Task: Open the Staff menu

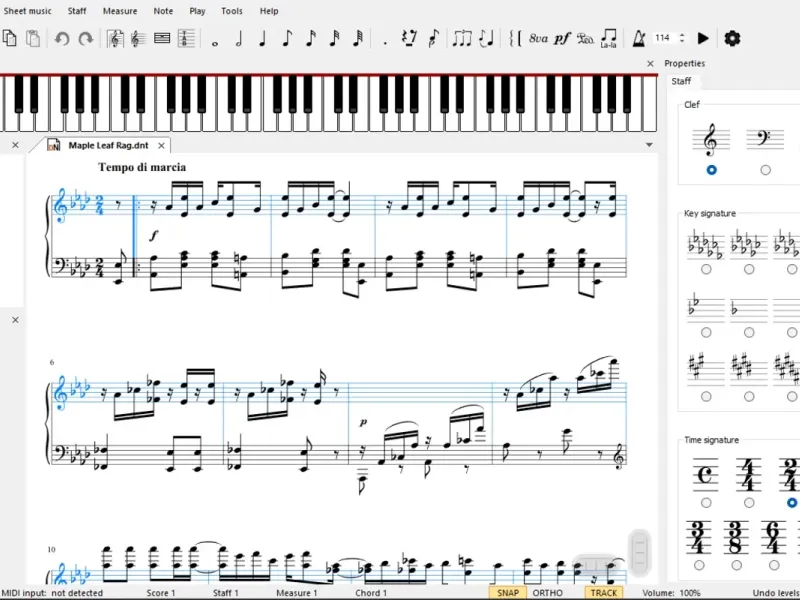Action: [x=77, y=11]
